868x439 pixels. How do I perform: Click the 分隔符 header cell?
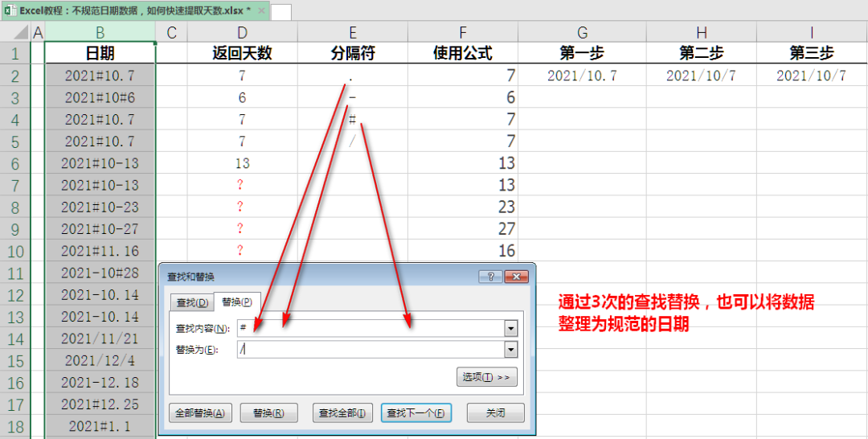coord(352,54)
